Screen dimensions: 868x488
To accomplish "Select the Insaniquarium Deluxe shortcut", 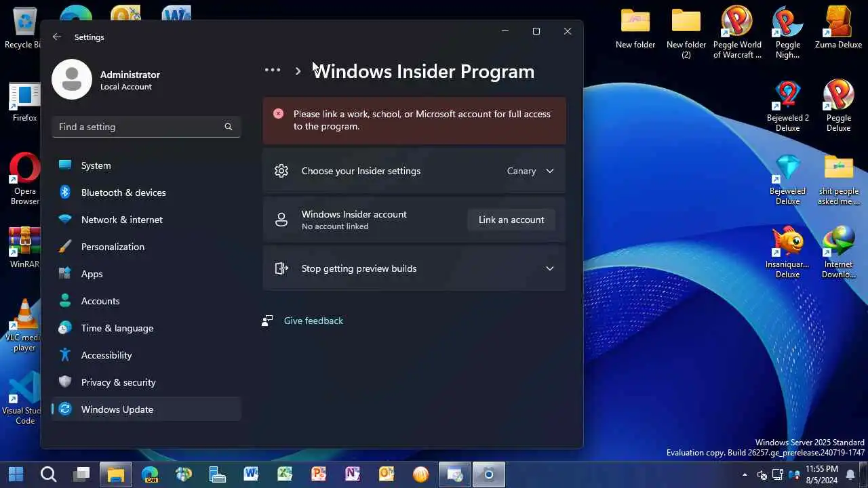I will click(x=788, y=252).
